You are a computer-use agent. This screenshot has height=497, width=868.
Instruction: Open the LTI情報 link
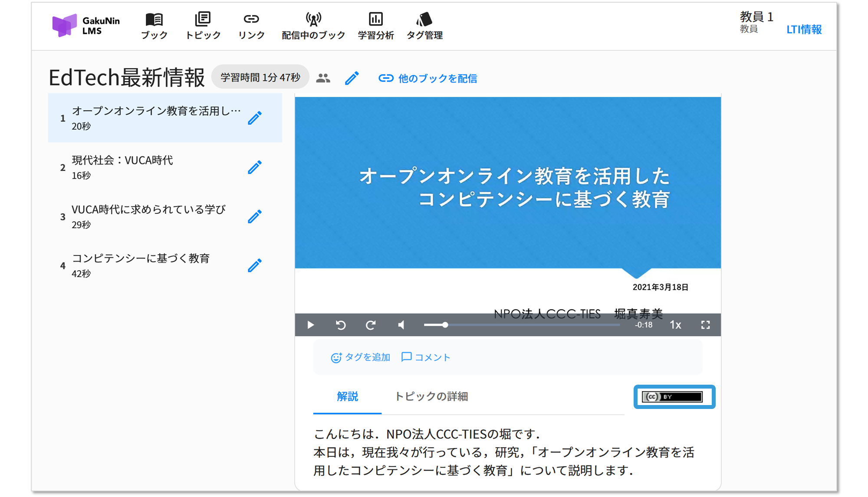coord(804,29)
